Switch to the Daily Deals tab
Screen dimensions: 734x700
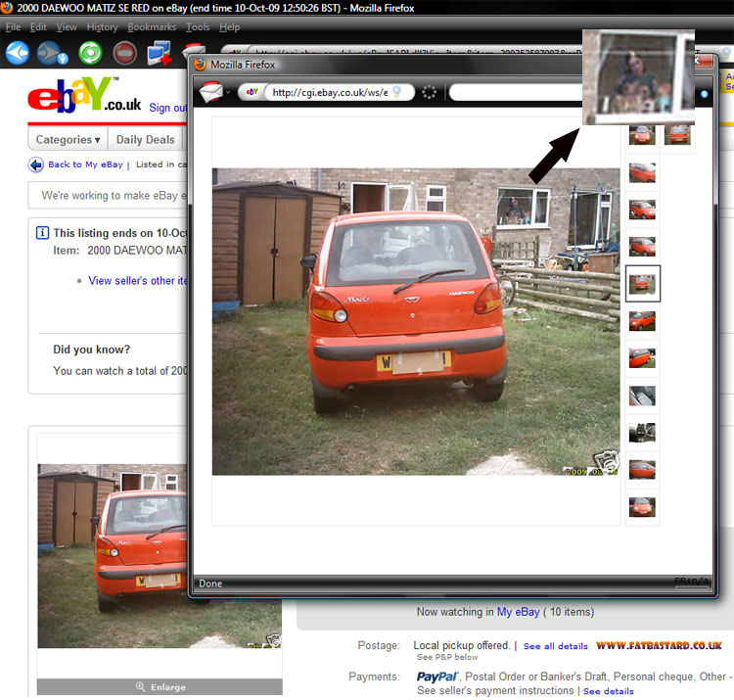point(145,140)
